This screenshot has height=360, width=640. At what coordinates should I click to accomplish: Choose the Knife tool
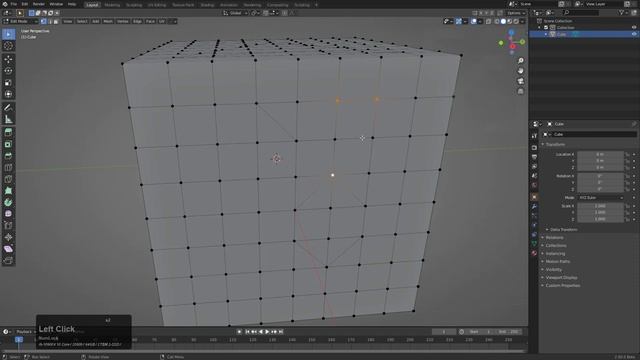[8, 179]
